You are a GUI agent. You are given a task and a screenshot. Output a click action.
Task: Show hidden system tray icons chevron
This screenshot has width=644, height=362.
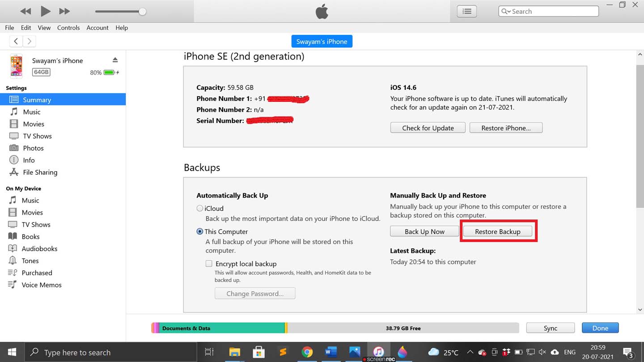[x=470, y=352]
